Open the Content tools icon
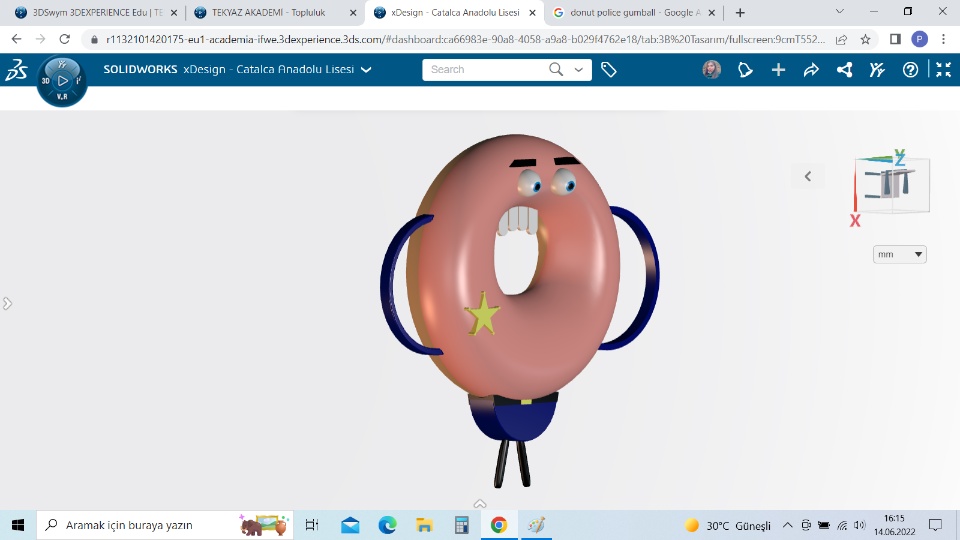960x540 pixels. [x=877, y=70]
